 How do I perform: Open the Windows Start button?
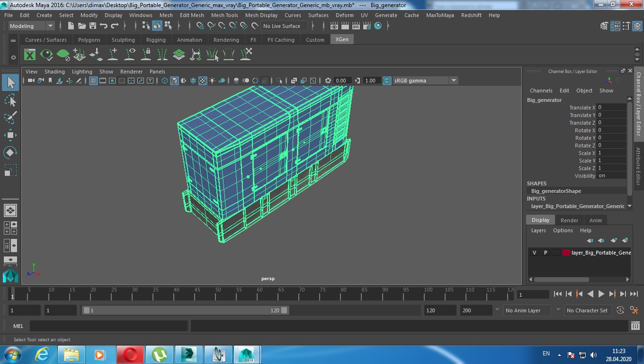coord(12,355)
